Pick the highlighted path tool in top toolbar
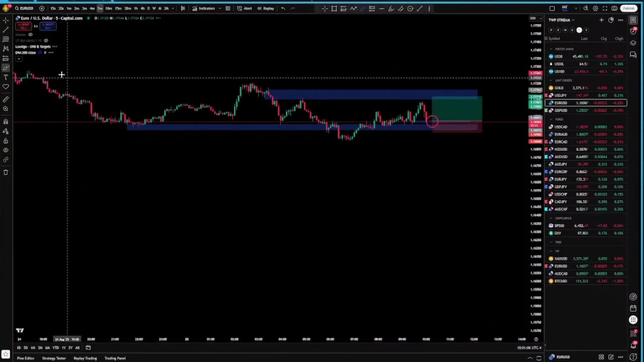Viewport: 644px width, 362px height. (362, 8)
